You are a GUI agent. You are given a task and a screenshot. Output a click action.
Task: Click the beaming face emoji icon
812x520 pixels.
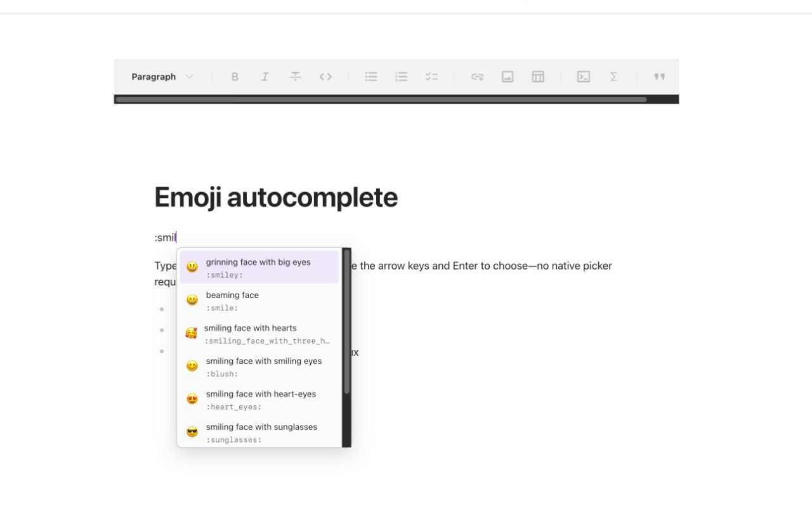point(192,300)
